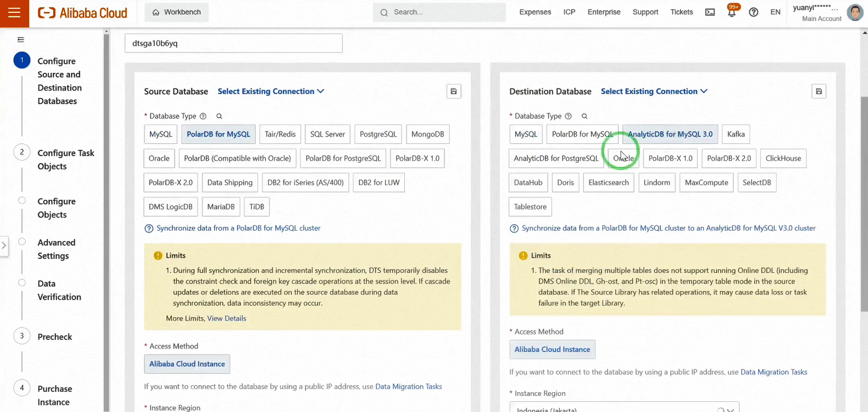The width and height of the screenshot is (868, 412).
Task: Click the Alibaba Cloud logo
Action: pos(82,13)
